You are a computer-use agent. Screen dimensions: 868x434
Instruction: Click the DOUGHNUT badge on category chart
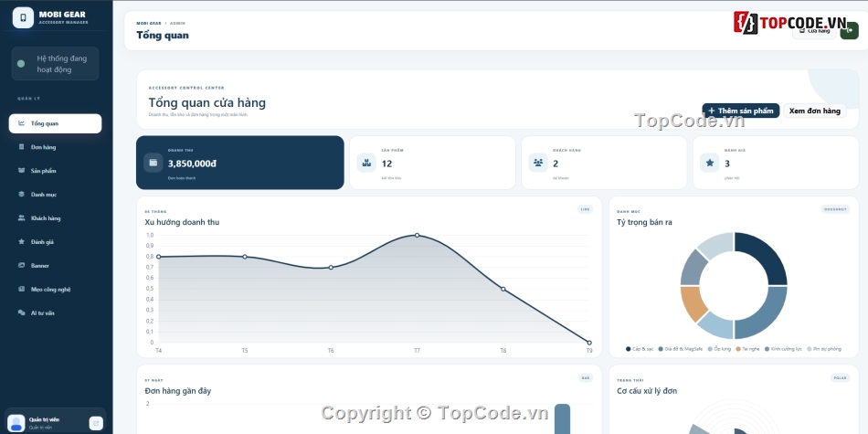[x=835, y=209]
